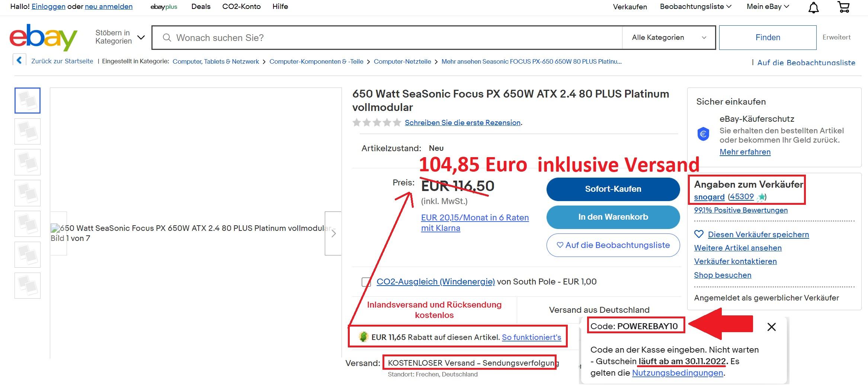Click Zurück zur Startseite link
The image size is (868, 388).
tap(62, 61)
